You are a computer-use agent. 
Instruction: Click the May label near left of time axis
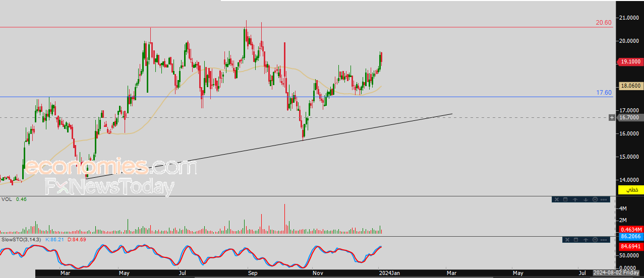(125, 273)
